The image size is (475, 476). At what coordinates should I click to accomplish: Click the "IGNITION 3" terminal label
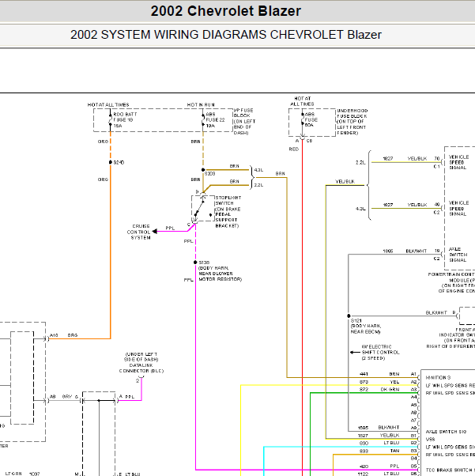pyautogui.click(x=439, y=378)
